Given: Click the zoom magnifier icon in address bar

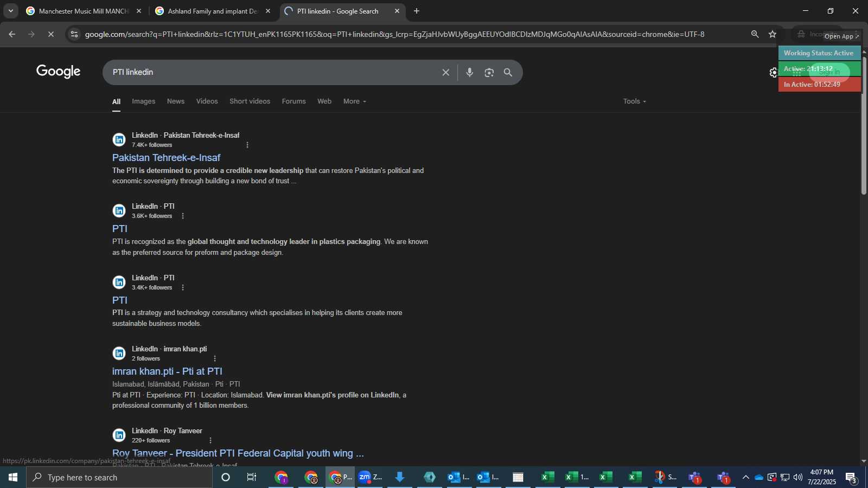Looking at the screenshot, I should (755, 34).
